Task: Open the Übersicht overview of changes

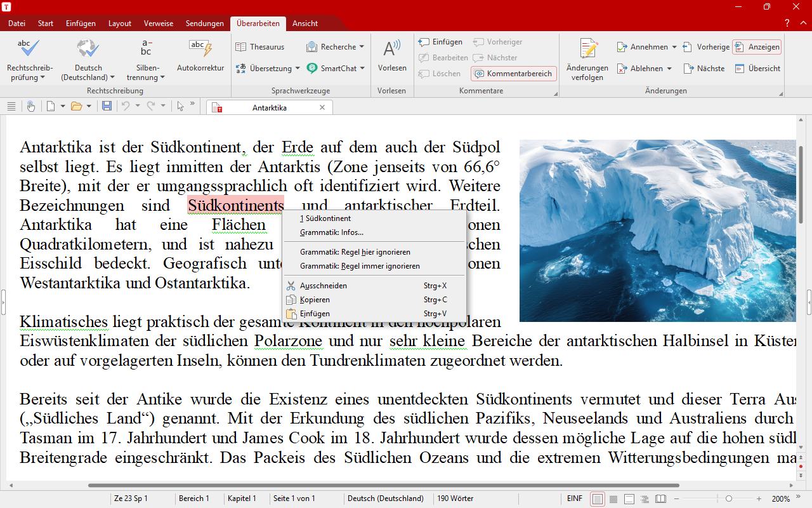Action: click(757, 69)
